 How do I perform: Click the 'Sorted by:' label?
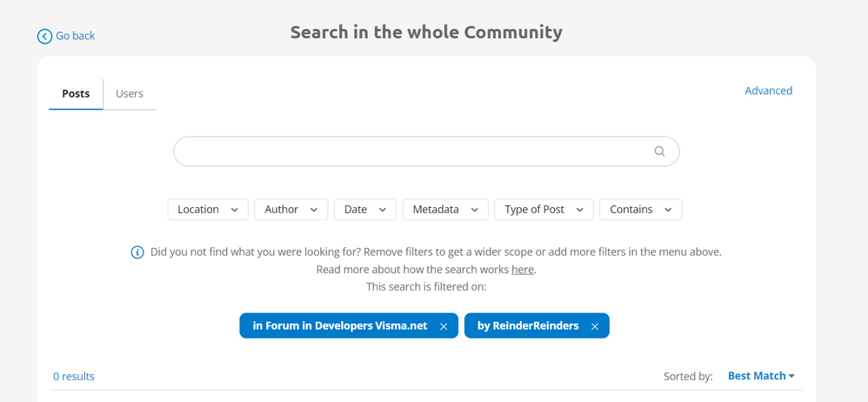[688, 377]
